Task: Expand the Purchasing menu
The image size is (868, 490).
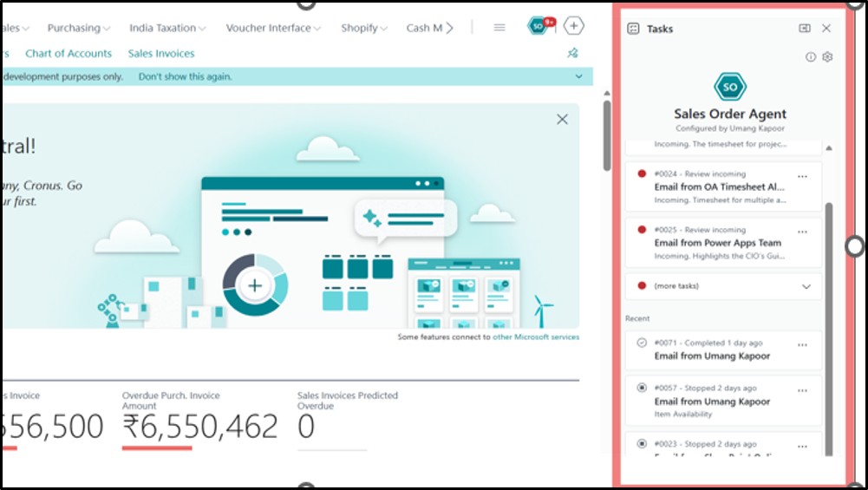Action: (78, 28)
